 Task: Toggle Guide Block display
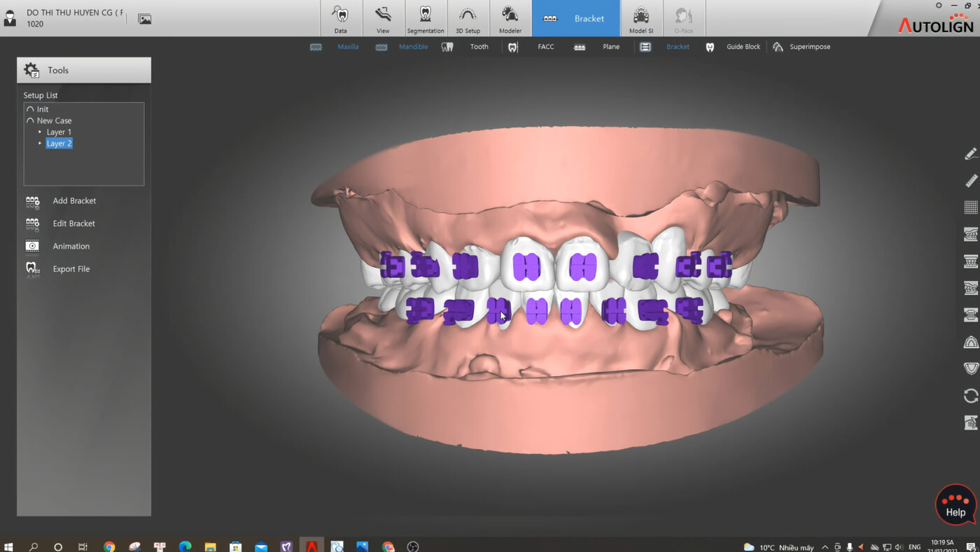pyautogui.click(x=743, y=47)
